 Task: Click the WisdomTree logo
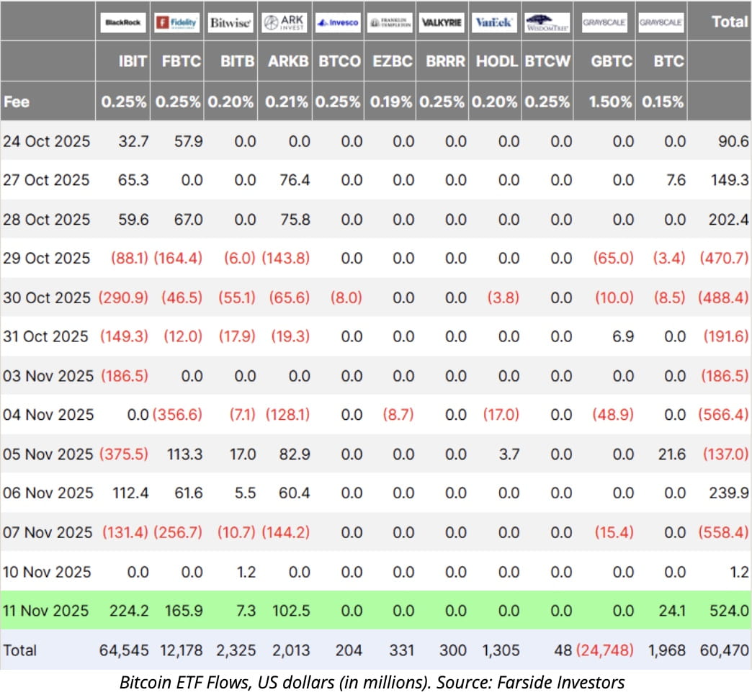(547, 22)
